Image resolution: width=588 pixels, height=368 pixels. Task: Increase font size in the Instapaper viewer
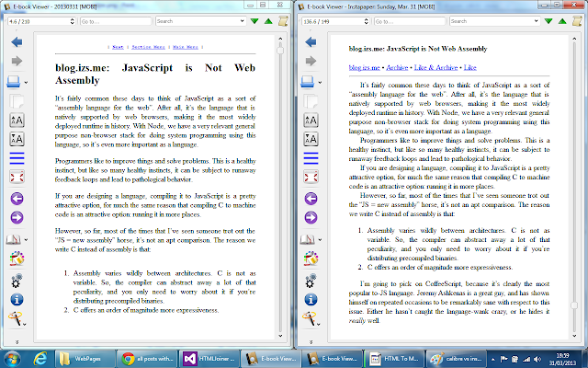[x=311, y=121]
